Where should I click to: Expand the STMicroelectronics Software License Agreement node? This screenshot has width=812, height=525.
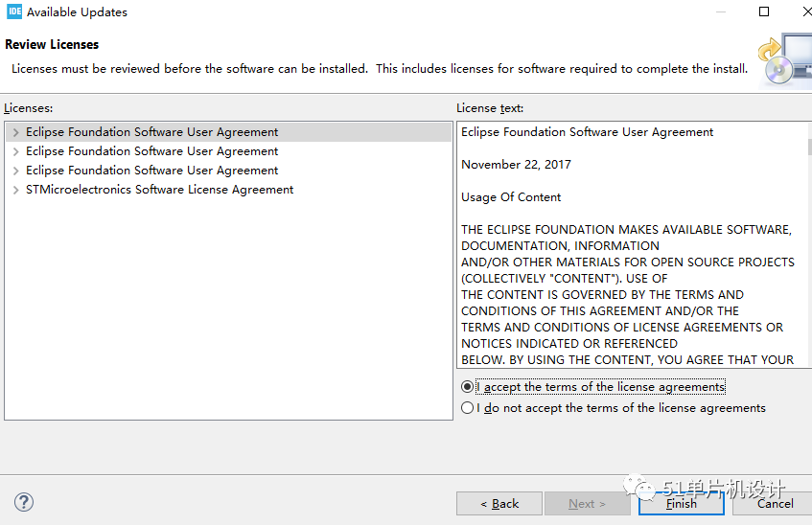pyautogui.click(x=16, y=190)
